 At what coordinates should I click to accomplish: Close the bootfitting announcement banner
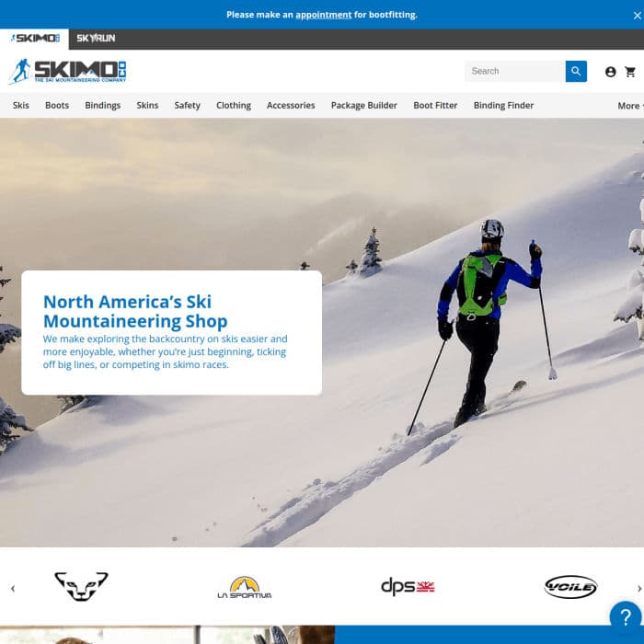[x=637, y=16]
